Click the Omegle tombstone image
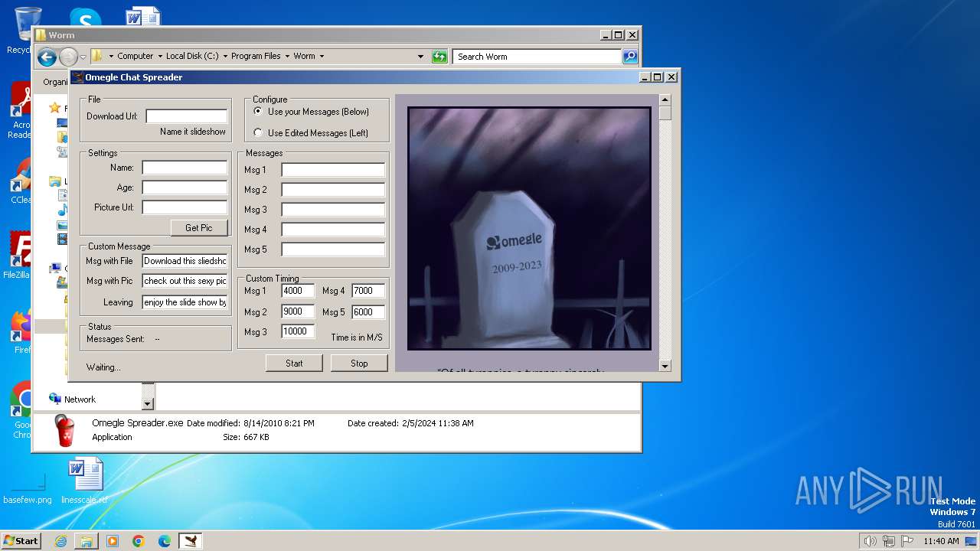 529,228
